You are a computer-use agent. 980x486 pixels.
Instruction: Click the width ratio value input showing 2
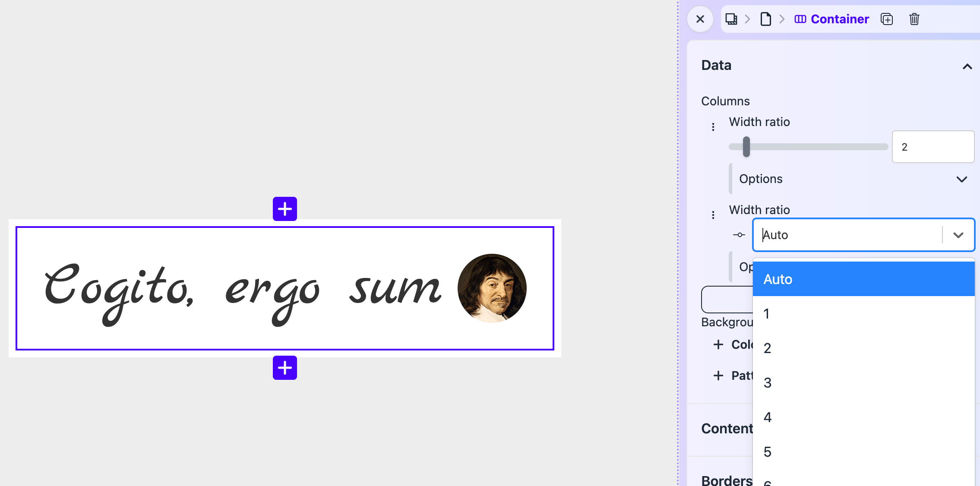[x=933, y=147]
